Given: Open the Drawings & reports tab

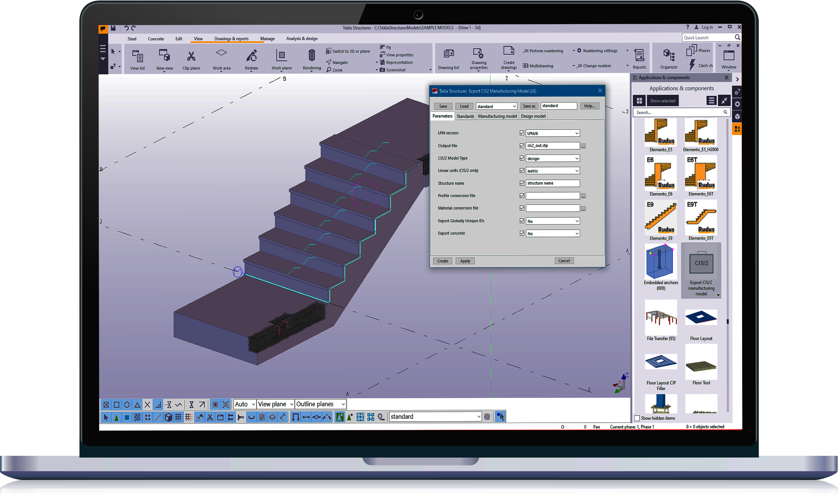Looking at the screenshot, I should point(231,39).
